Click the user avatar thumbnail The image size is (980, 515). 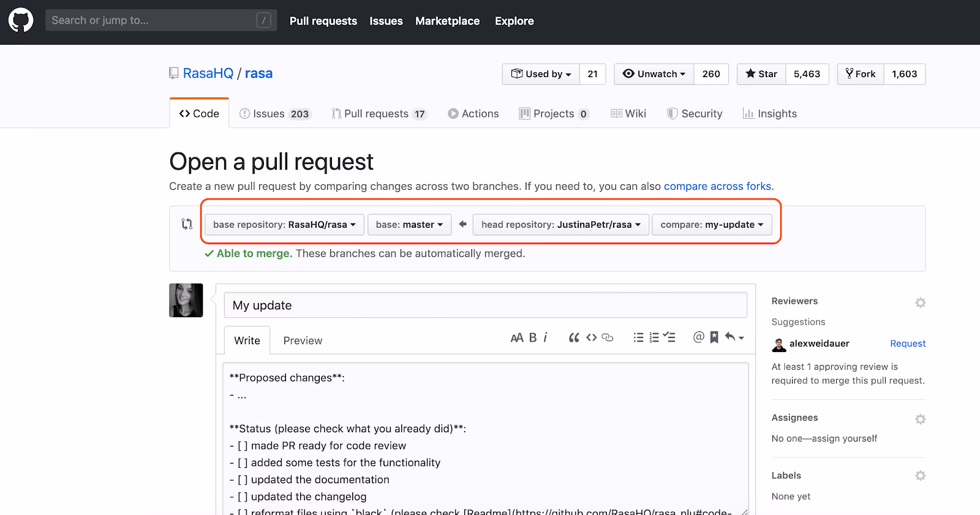click(x=186, y=300)
